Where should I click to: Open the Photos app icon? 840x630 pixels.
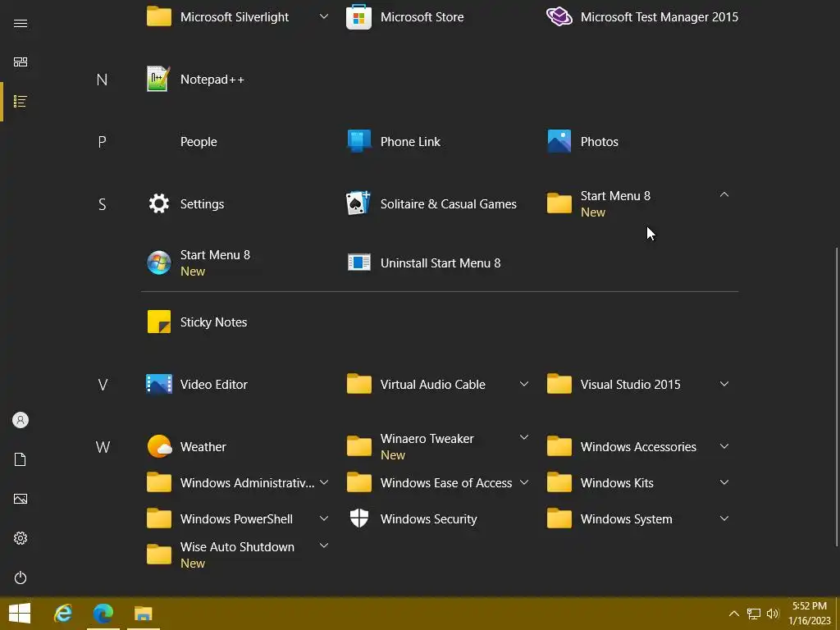point(559,141)
